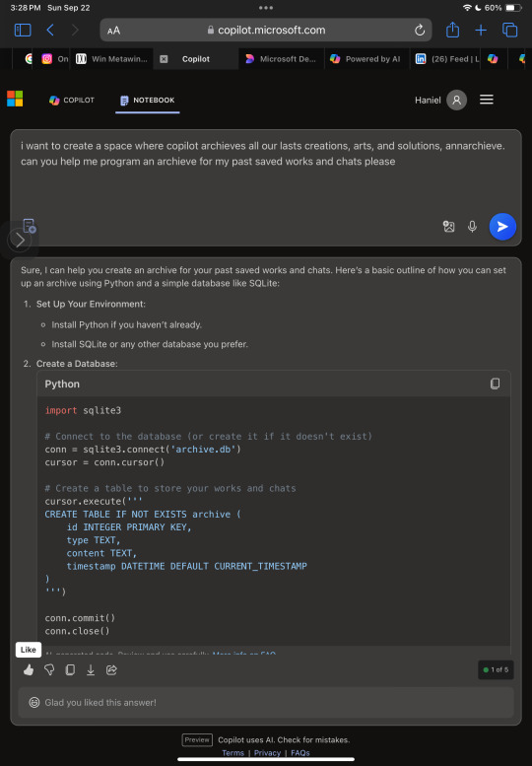Screen dimensions: 532x766
Task: Go back using the browser back arrow
Action: 50,31
